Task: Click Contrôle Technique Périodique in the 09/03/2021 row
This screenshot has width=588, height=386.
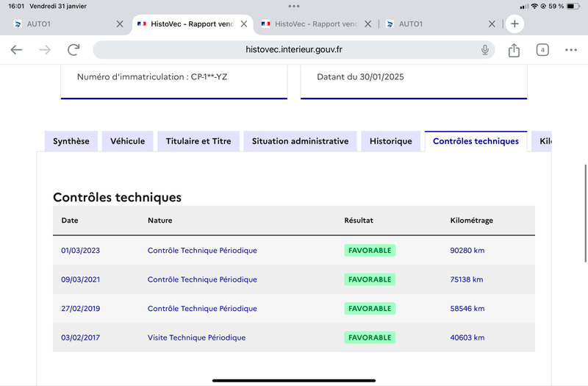Action: (x=202, y=279)
